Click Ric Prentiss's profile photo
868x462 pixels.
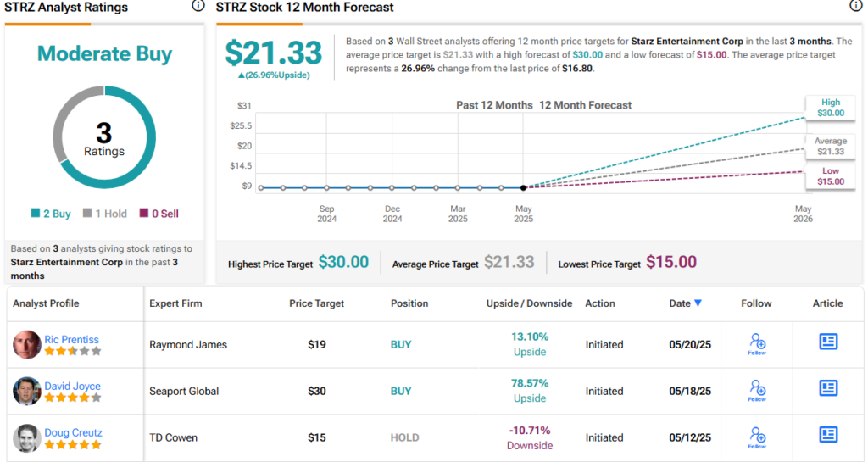click(x=27, y=345)
